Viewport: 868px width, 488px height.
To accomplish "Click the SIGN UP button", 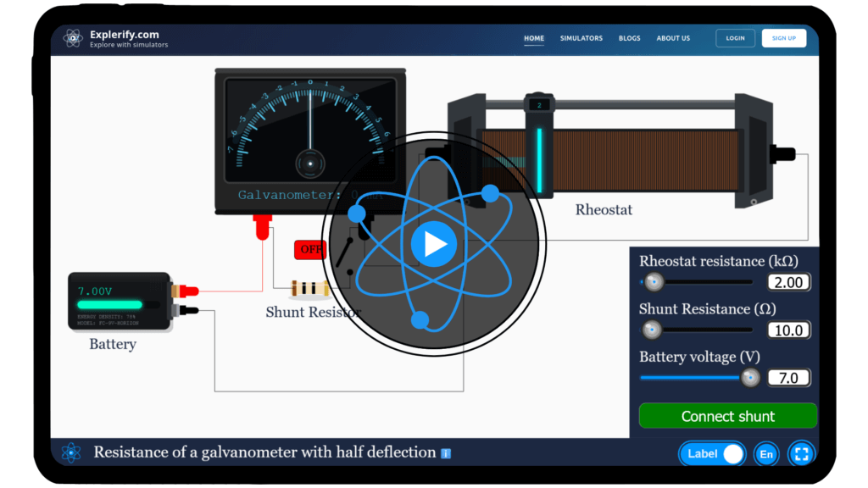I will pos(783,37).
